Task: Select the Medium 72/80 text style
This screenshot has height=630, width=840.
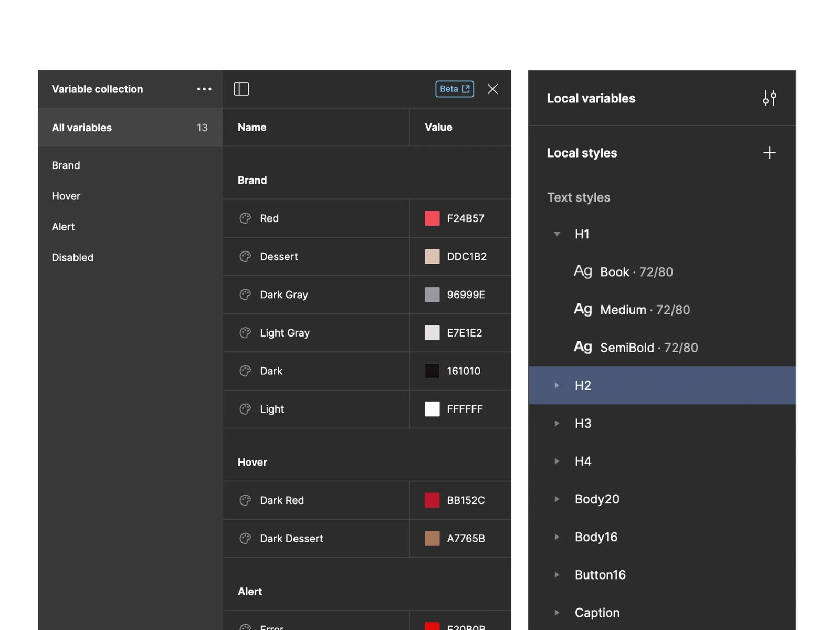Action: tap(645, 309)
